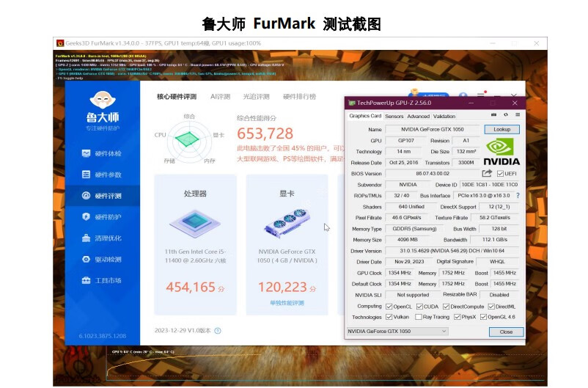Switch to AI评测 tab
The height and width of the screenshot is (388, 588).
220,96
